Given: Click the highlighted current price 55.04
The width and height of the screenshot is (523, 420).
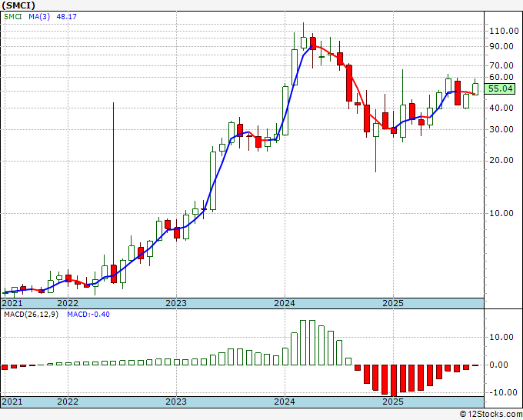Looking at the screenshot, I should (500, 88).
